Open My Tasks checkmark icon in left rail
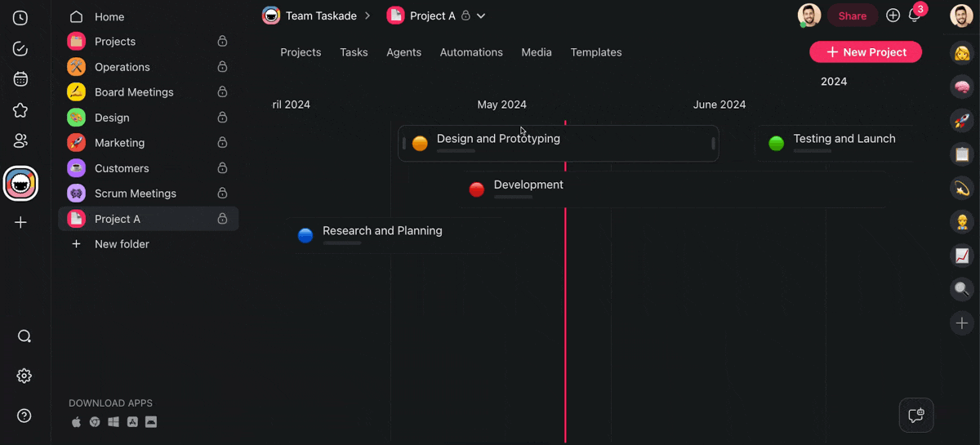The height and width of the screenshot is (445, 980). point(20,49)
